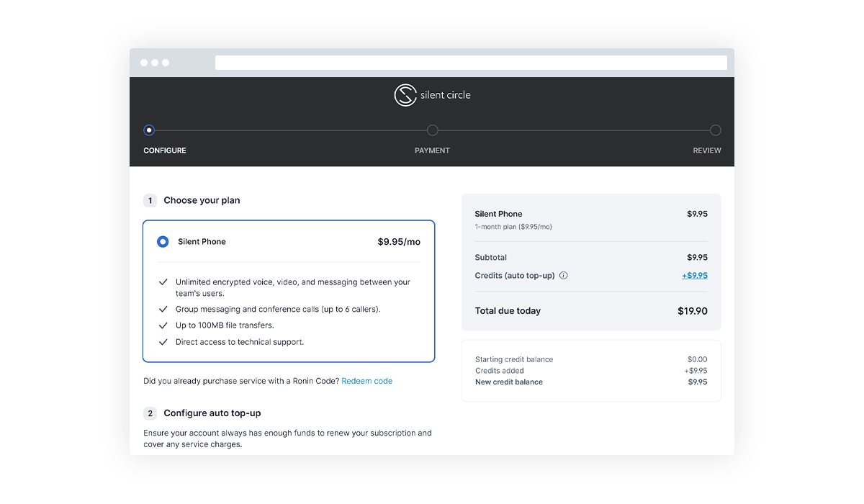Go to the Configure step

165,150
